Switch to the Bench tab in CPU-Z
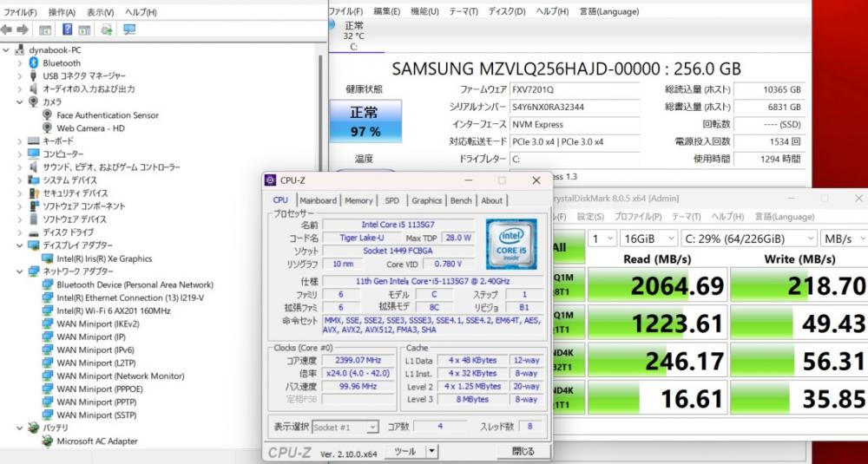Image resolution: width=868 pixels, height=464 pixels. click(461, 200)
